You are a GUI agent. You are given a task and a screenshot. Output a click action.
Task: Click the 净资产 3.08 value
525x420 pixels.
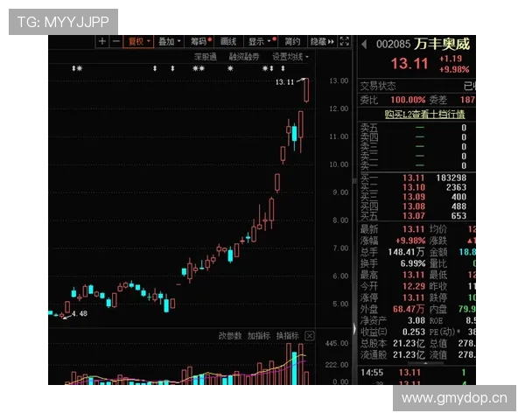[x=416, y=320]
